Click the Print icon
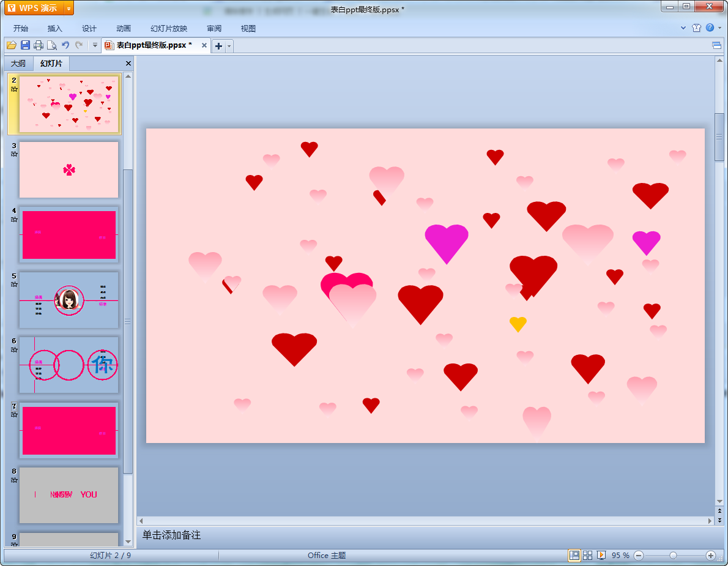 [x=39, y=45]
